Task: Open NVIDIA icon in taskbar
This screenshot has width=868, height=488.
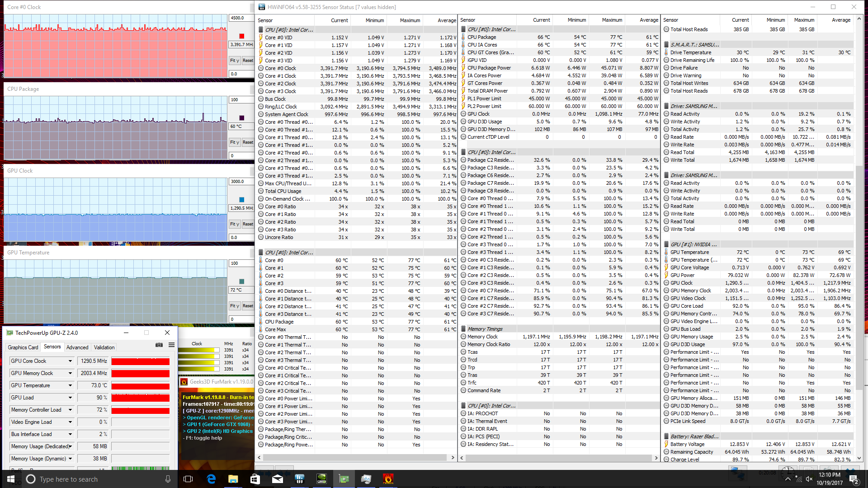Action: [x=321, y=479]
